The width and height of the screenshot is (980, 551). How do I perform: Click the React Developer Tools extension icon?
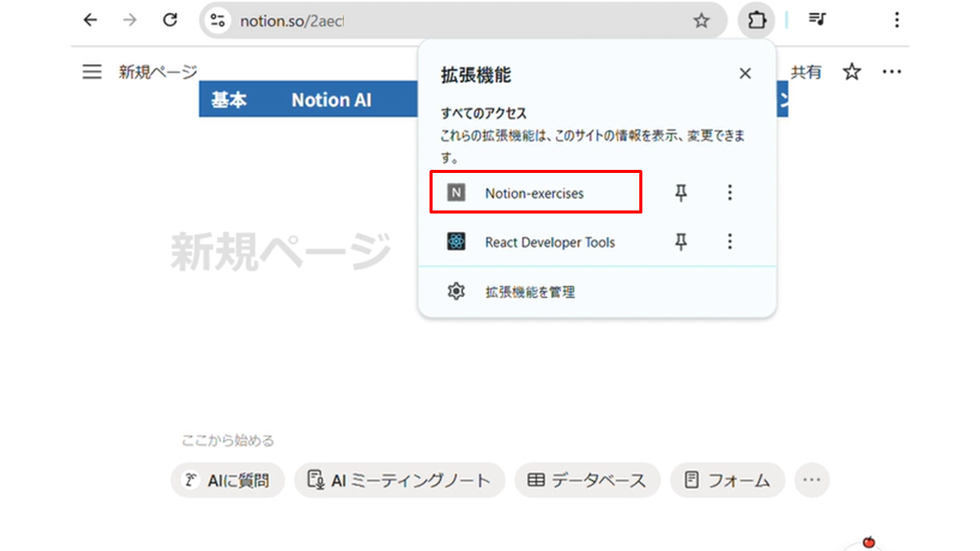(x=456, y=242)
